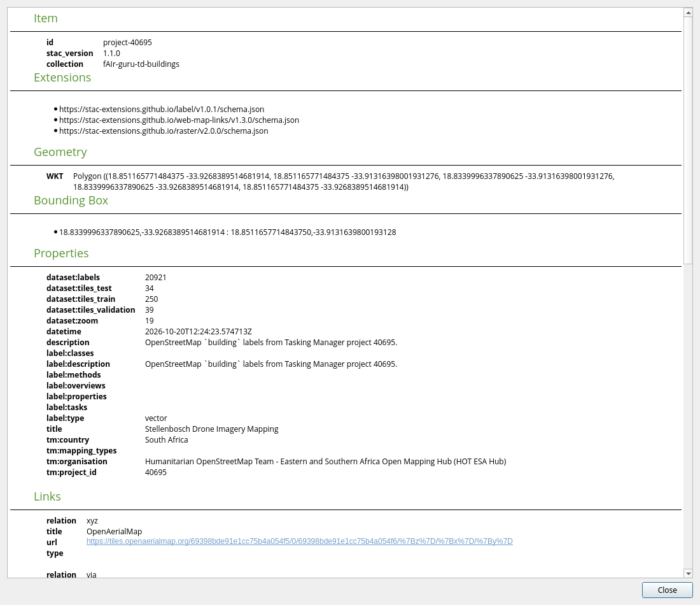Click the tm:organisation HOT ESA Hub value
This screenshot has width=700, height=605.
[325, 462]
